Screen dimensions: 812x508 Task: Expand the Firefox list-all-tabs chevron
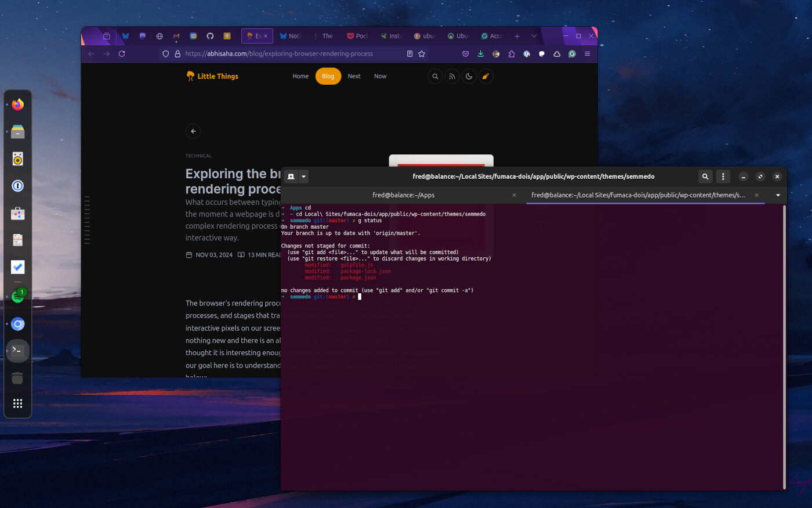[534, 36]
